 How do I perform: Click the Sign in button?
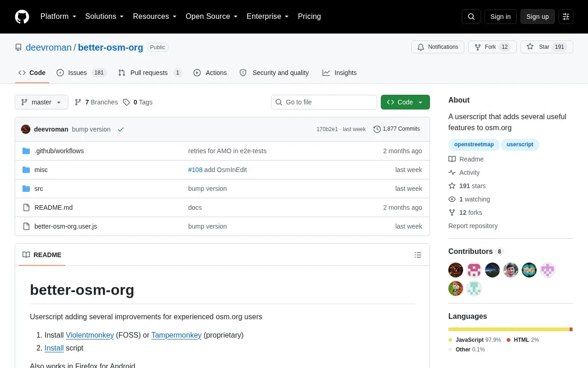tap(500, 17)
